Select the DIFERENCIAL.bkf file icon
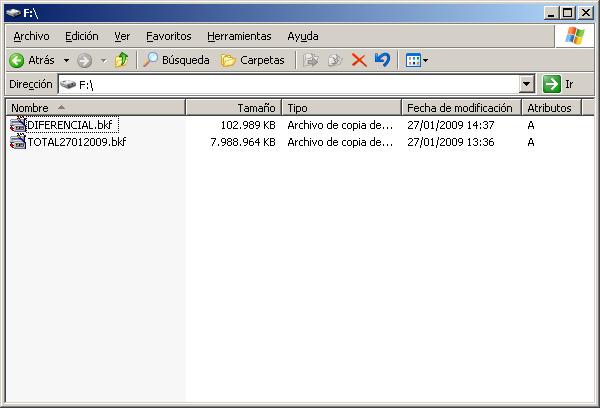 [x=18, y=125]
